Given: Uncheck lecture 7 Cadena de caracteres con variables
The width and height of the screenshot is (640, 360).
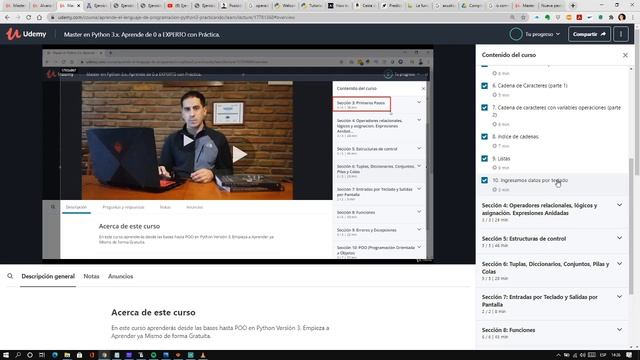Looking at the screenshot, I should coord(484,108).
